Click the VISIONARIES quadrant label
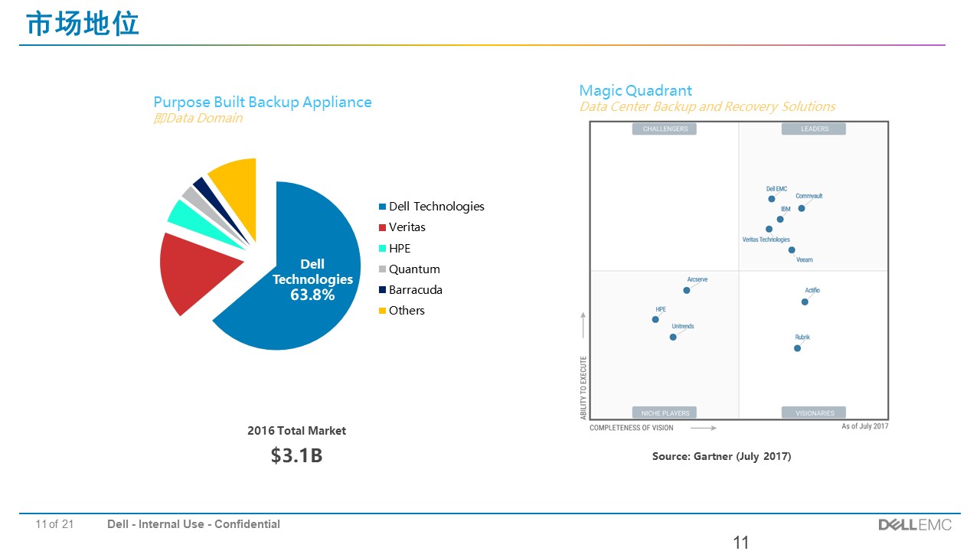This screenshot has width=980, height=551. pyautogui.click(x=814, y=413)
